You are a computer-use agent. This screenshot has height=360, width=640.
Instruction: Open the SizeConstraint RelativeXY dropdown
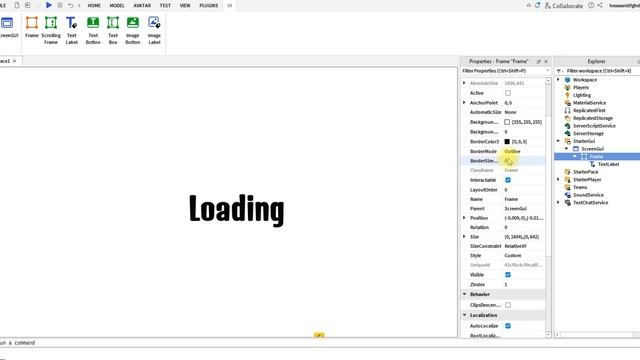[524, 246]
